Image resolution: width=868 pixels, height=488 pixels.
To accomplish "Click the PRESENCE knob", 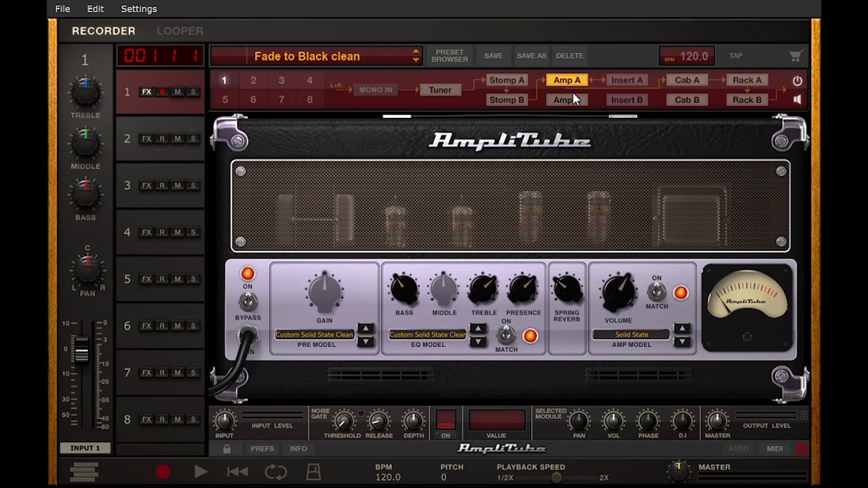I will tap(523, 289).
